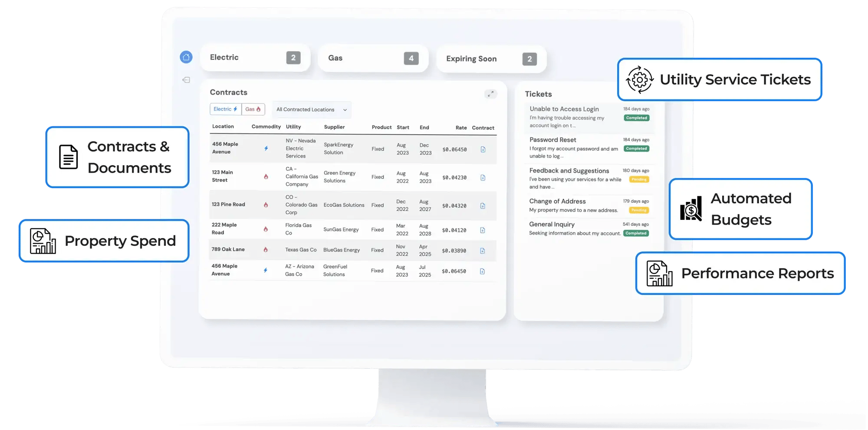Toggle the Electric commodity filter
The height and width of the screenshot is (430, 868).
click(226, 109)
